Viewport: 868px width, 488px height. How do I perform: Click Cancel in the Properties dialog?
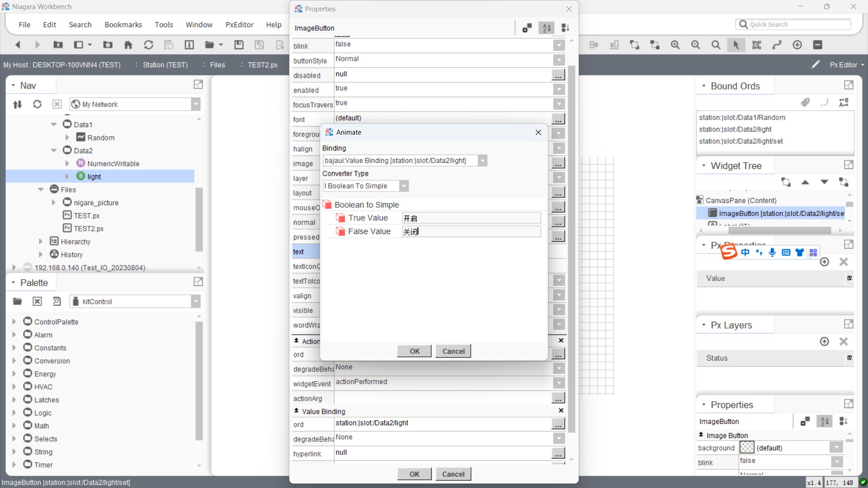pos(453,474)
